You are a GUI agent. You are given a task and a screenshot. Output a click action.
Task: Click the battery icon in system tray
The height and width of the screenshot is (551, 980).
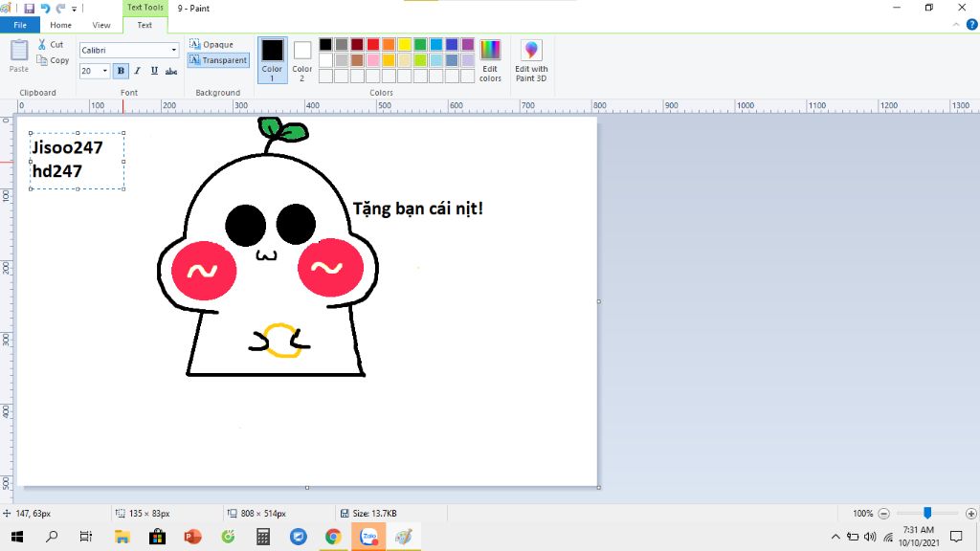(x=853, y=537)
